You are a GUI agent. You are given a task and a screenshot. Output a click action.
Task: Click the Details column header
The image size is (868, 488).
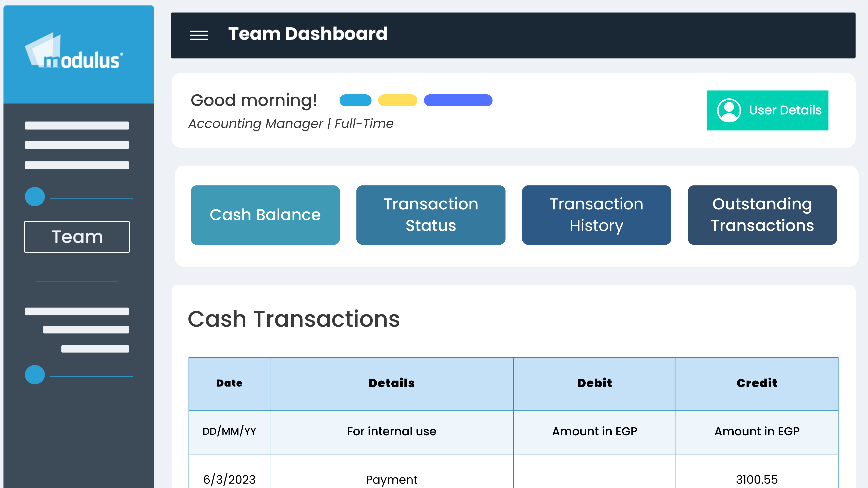[392, 383]
